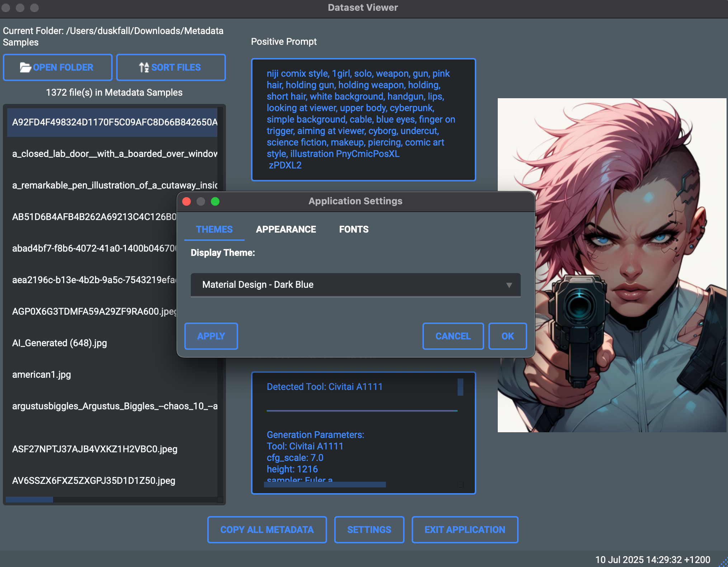This screenshot has width=728, height=567.
Task: Close the Application Settings dialog with red button
Action: pyautogui.click(x=186, y=201)
